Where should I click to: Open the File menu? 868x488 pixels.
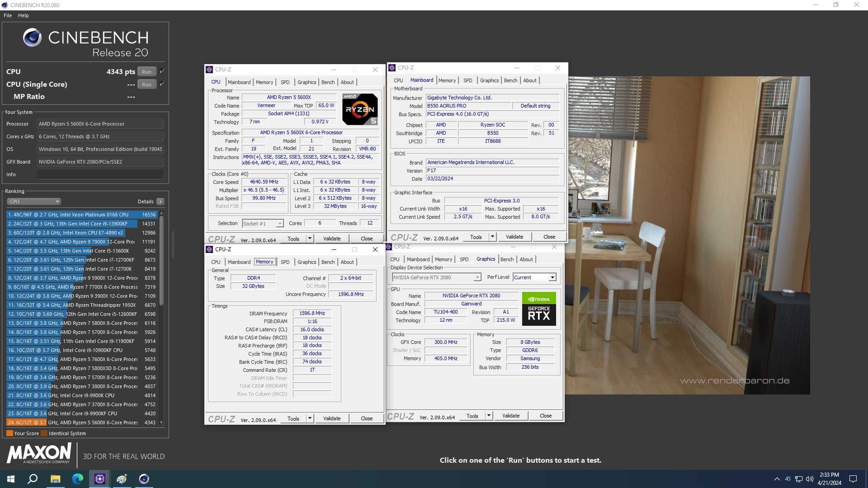click(8, 15)
